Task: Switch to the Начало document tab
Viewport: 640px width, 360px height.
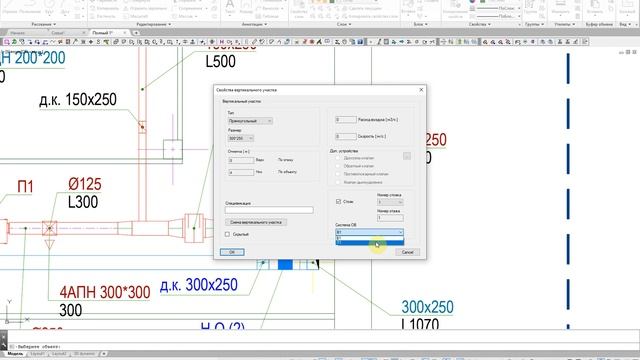Action: [18, 33]
